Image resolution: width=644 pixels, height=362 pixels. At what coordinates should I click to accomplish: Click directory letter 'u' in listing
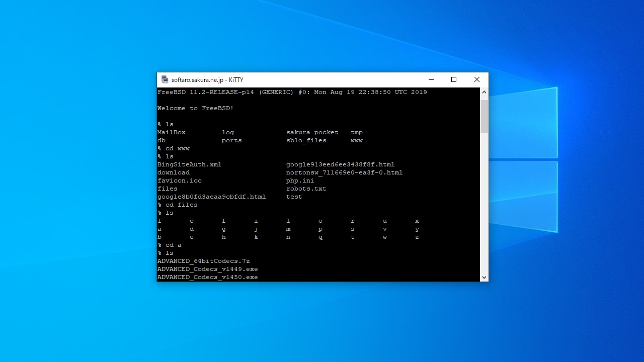pos(385,221)
